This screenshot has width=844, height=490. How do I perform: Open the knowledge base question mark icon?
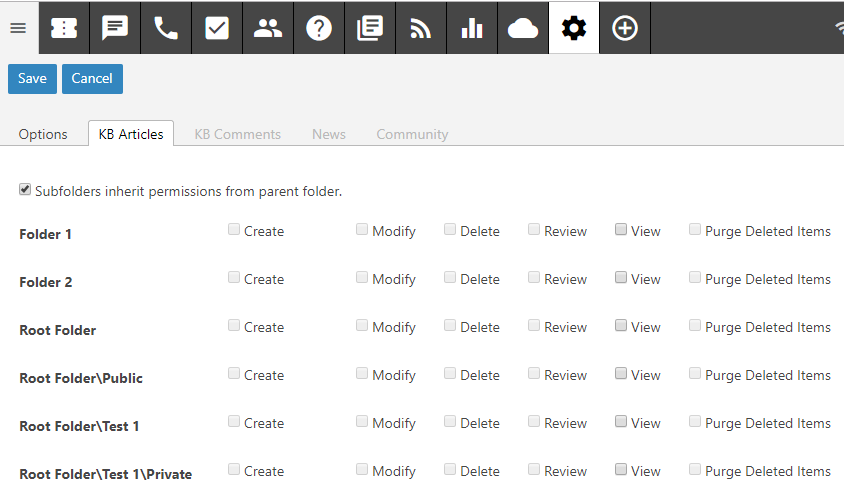[x=319, y=28]
